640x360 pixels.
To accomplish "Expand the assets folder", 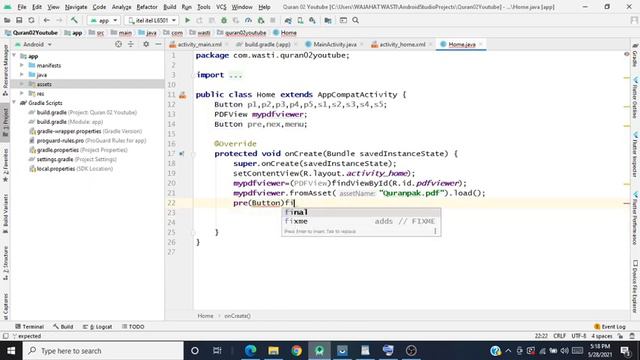I will coord(22,84).
